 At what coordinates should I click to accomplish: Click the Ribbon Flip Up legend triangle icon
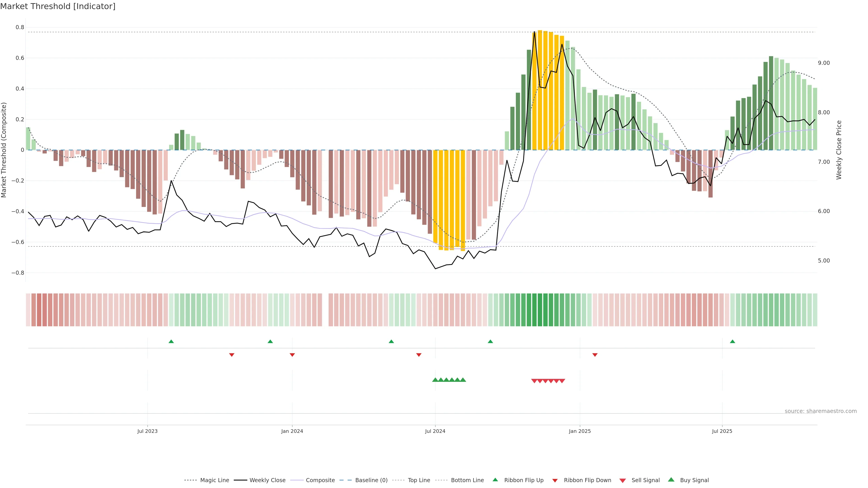pyautogui.click(x=495, y=480)
